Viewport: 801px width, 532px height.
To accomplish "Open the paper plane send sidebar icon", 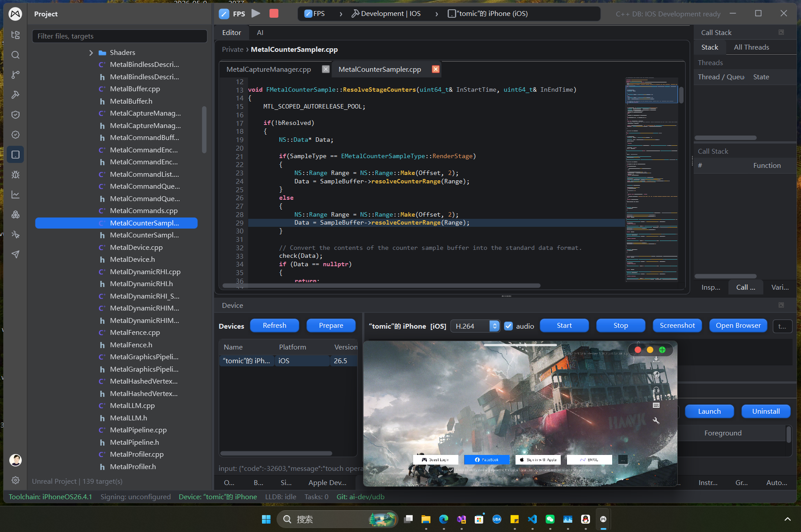I will click(16, 254).
